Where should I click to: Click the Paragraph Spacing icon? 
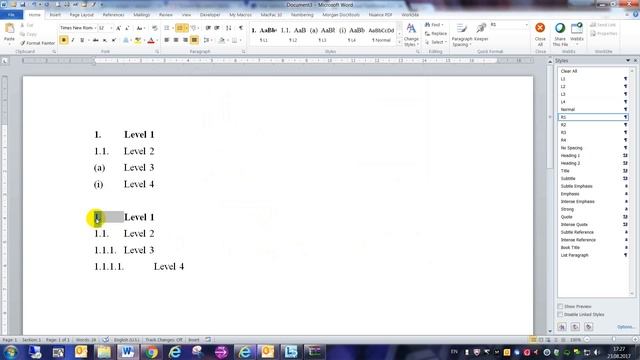[462, 29]
